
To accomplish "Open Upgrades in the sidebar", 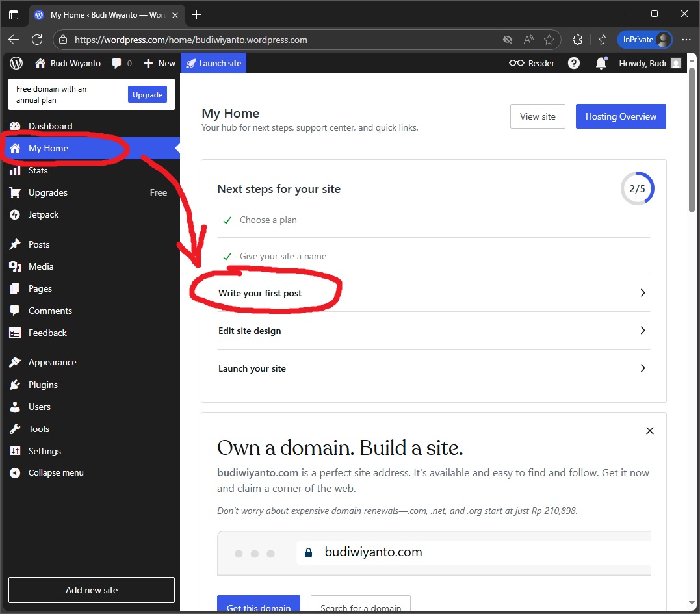I will pyautogui.click(x=90, y=192).
